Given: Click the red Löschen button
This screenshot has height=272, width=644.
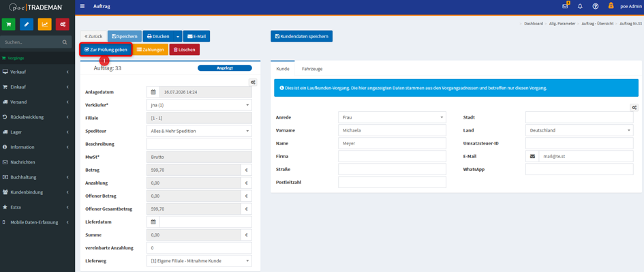Looking at the screenshot, I should pyautogui.click(x=185, y=49).
